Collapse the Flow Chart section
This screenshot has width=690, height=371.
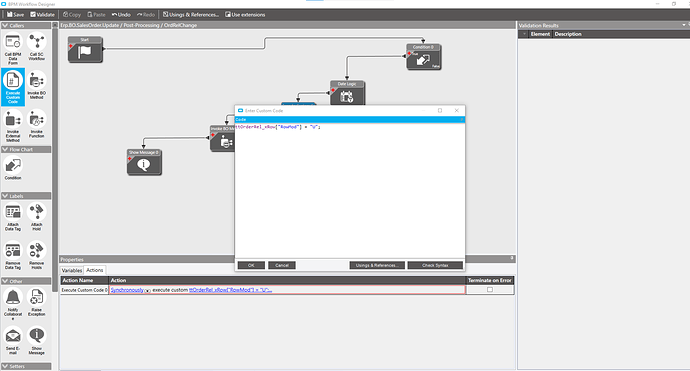(x=5, y=150)
